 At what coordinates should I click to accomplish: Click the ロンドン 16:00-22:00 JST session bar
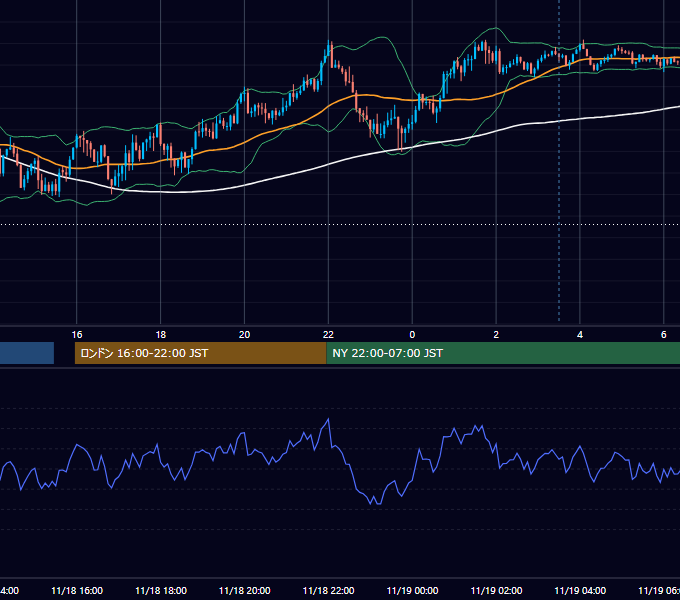point(200,353)
